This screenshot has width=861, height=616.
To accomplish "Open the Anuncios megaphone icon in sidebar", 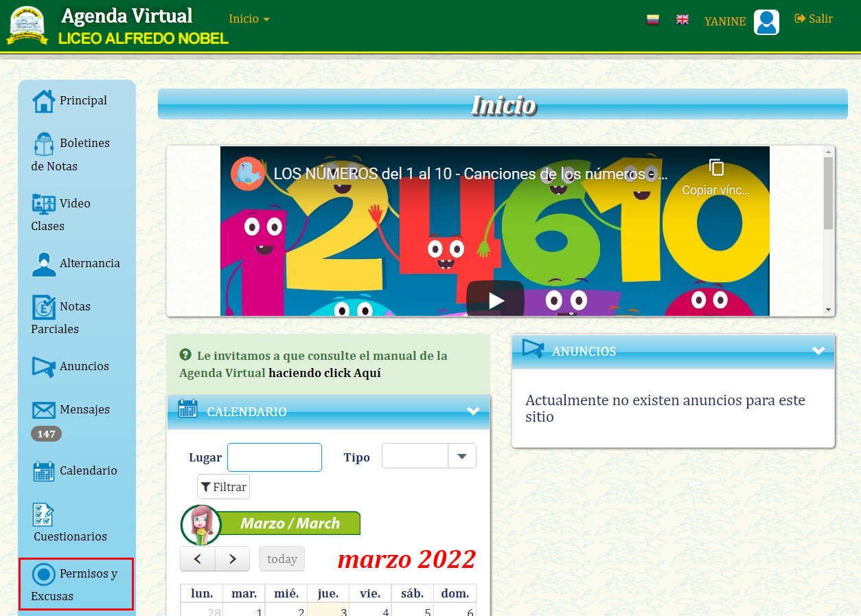I will pyautogui.click(x=44, y=367).
